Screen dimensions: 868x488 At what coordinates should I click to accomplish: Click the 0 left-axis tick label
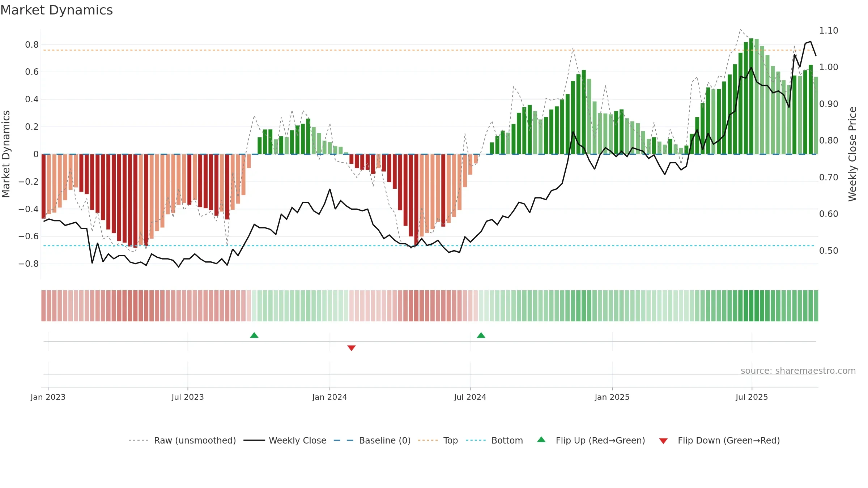point(36,154)
